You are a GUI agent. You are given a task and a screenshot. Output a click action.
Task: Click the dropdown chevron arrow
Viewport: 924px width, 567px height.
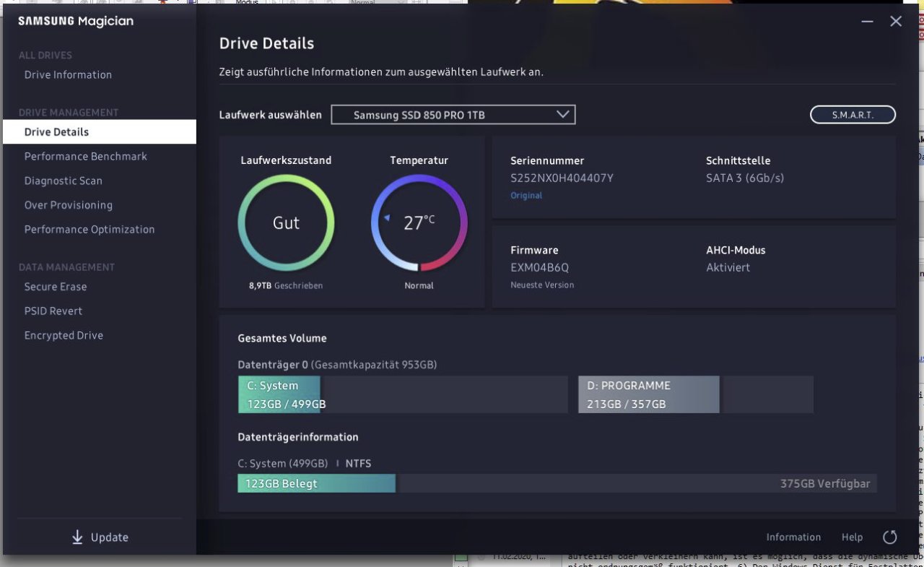click(563, 115)
